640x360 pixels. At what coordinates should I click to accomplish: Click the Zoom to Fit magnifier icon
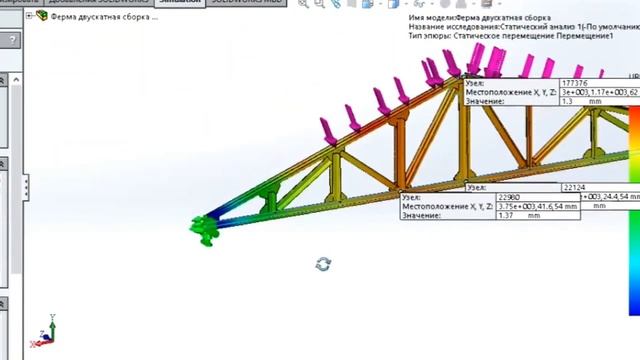[303, 4]
